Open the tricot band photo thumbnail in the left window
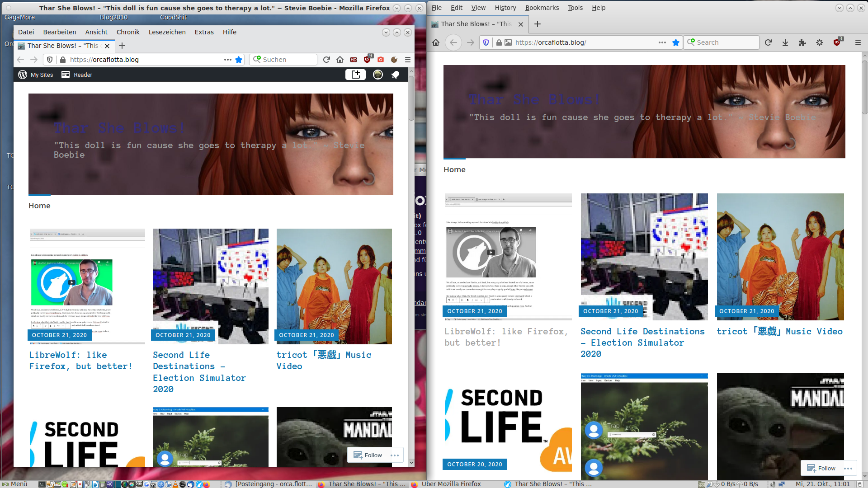This screenshot has height=488, width=868. [x=334, y=286]
